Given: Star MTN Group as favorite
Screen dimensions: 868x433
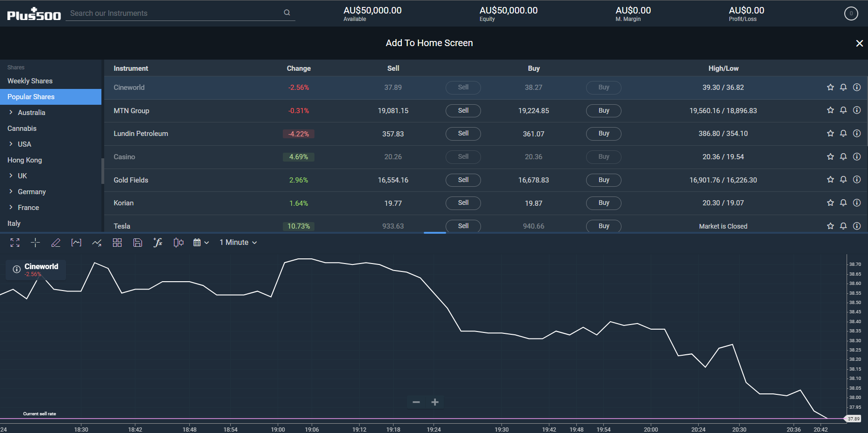Looking at the screenshot, I should (830, 110).
